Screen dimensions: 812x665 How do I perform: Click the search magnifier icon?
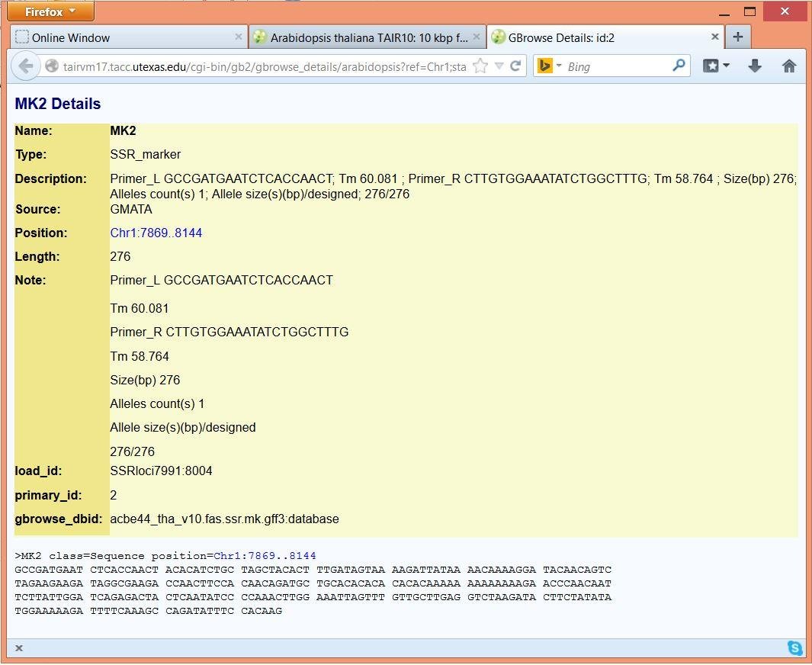679,66
